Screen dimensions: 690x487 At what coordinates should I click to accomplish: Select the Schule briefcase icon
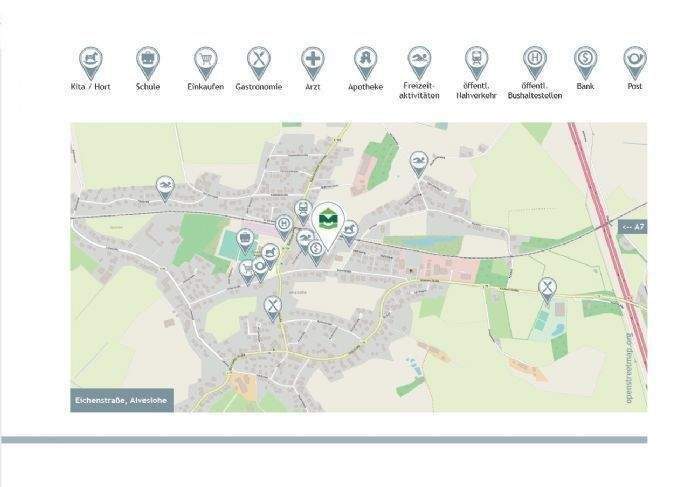pyautogui.click(x=148, y=61)
